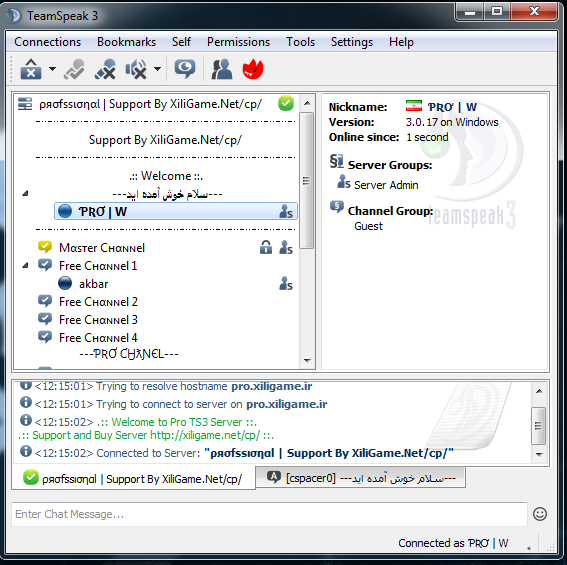Open the contacts list icon
The height and width of the screenshot is (565, 567).
(x=222, y=69)
